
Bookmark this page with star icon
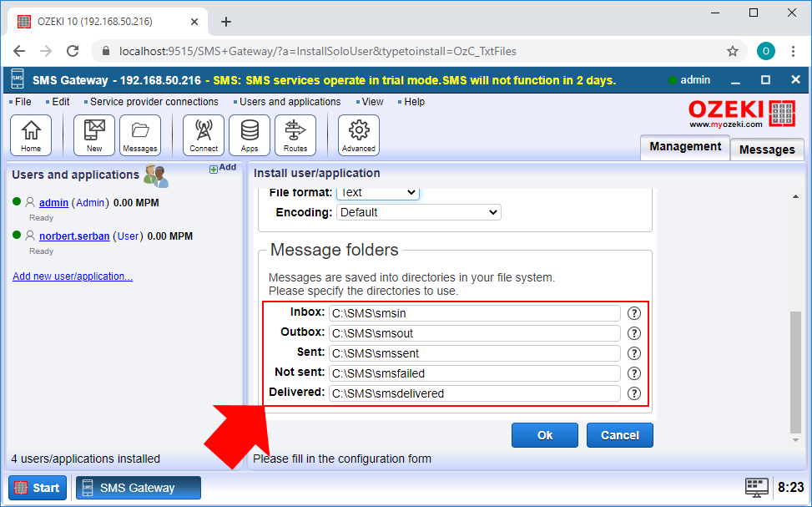click(x=732, y=51)
